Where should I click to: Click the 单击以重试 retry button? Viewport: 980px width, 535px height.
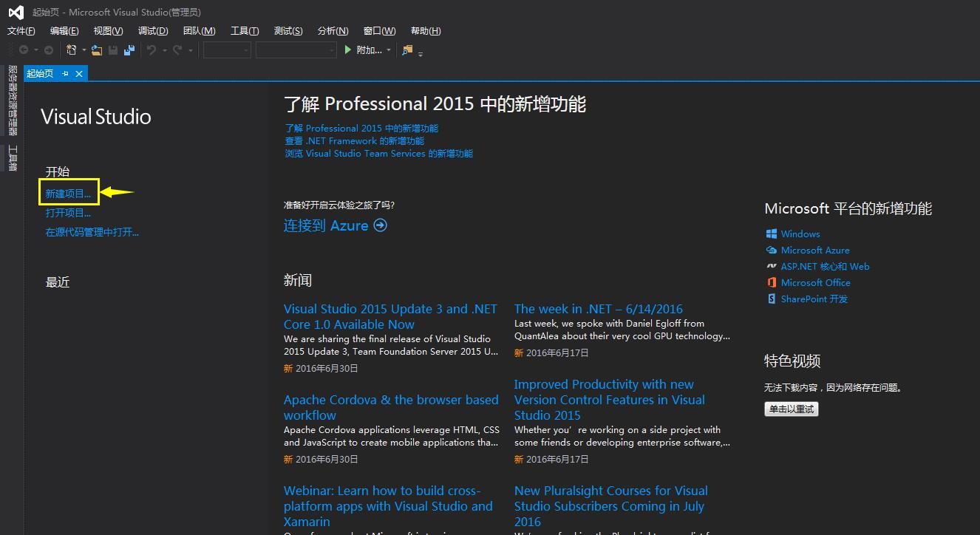pyautogui.click(x=792, y=409)
